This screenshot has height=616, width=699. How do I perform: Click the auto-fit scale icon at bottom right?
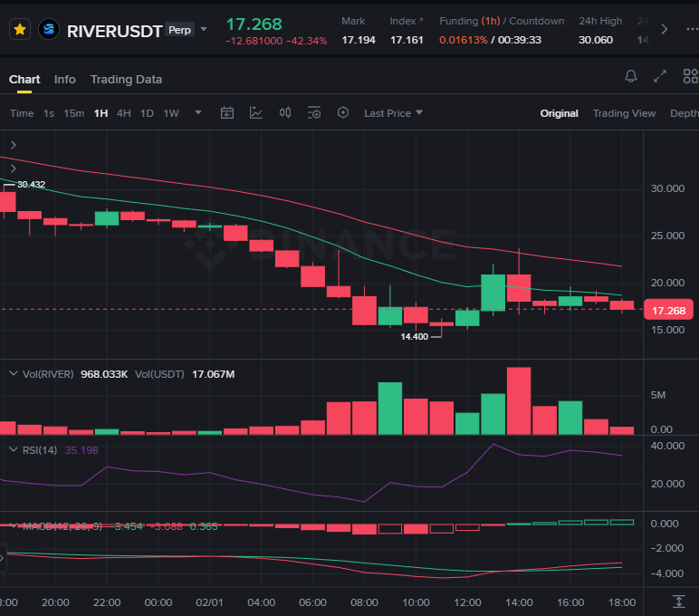pyautogui.click(x=678, y=602)
